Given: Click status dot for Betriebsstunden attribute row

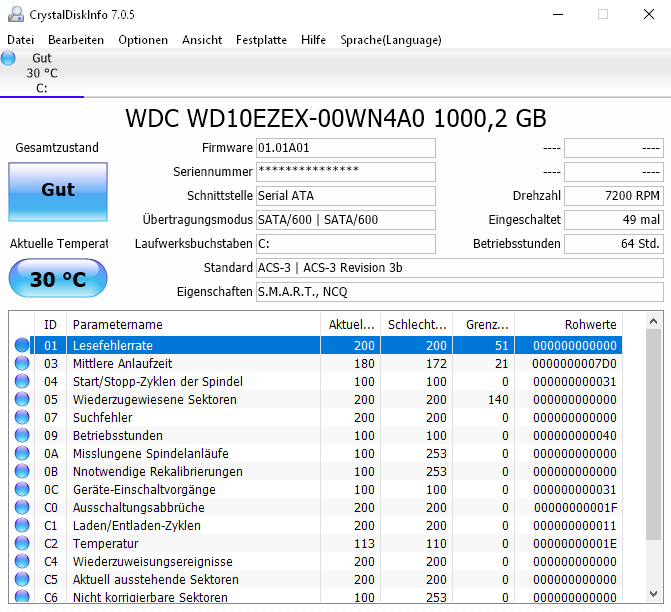Looking at the screenshot, I should pyautogui.click(x=22, y=435).
